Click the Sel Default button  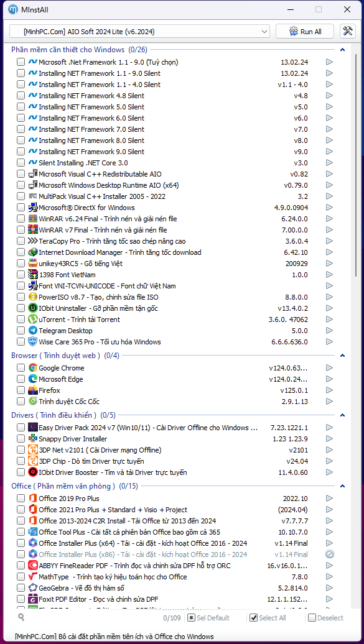(208, 618)
